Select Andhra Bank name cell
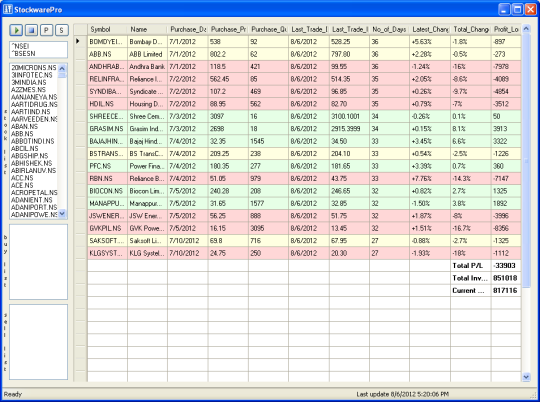Viewport: 540px width, 402px height. coord(147,66)
